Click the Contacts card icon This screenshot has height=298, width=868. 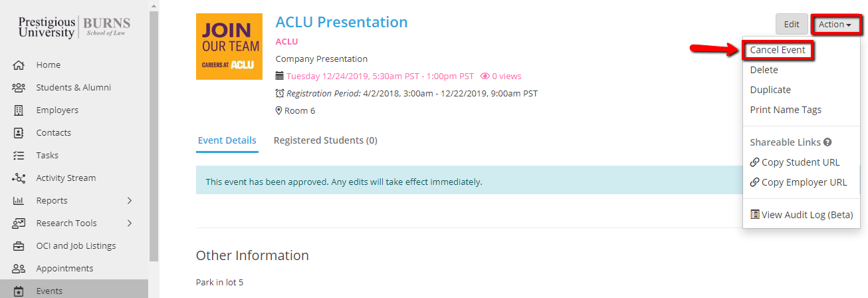click(19, 133)
